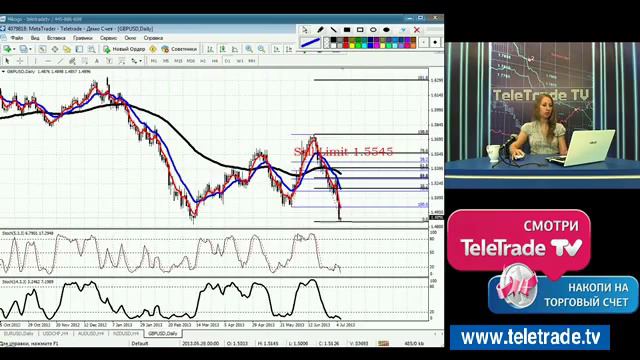The width and height of the screenshot is (640, 360).
Task: Select the outlined rectangle drawing tool
Action: coord(360,30)
